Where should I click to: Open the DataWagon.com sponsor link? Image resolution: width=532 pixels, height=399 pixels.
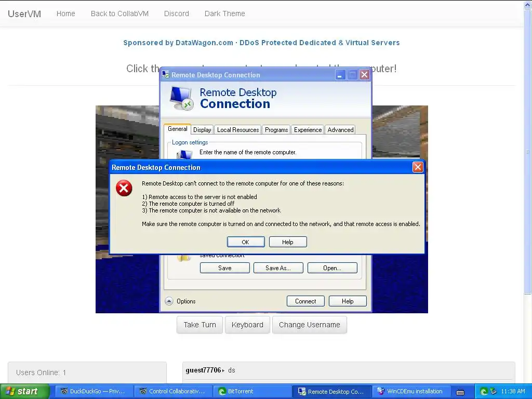[261, 43]
